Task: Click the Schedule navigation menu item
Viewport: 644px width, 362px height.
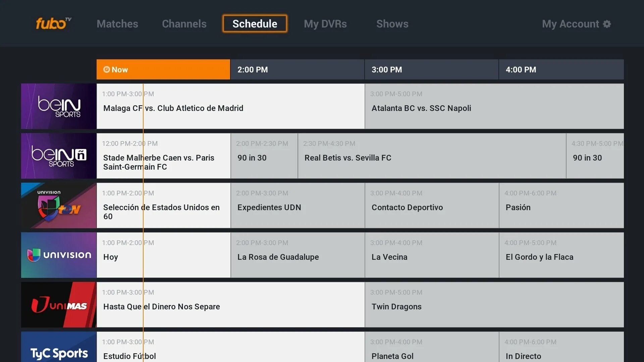Action: pyautogui.click(x=254, y=23)
